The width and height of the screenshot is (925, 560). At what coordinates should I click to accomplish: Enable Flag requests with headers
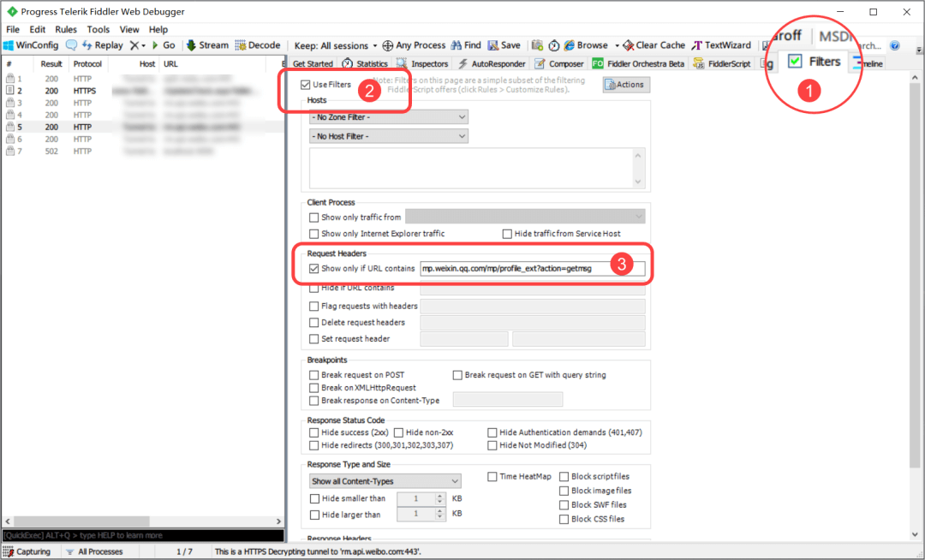[313, 307]
